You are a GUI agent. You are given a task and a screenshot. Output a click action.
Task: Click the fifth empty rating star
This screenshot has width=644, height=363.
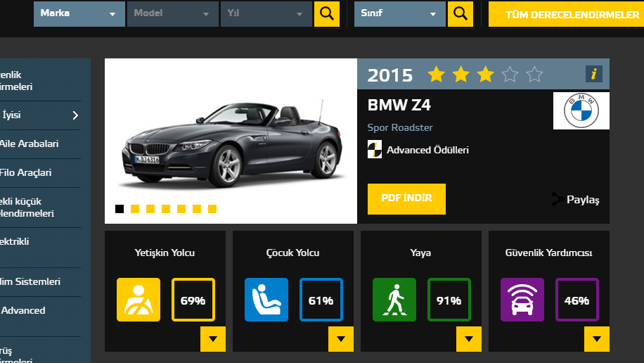pos(535,75)
